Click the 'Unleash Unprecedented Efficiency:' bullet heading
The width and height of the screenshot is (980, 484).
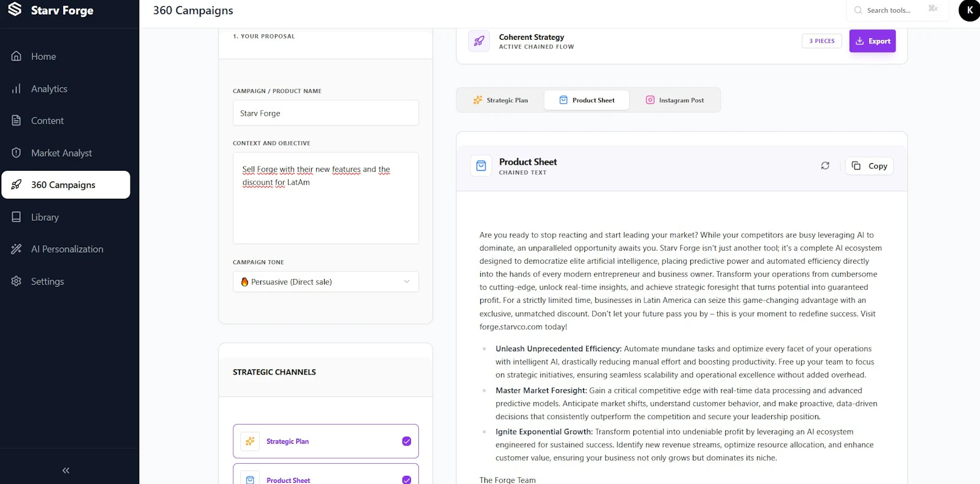coord(559,349)
